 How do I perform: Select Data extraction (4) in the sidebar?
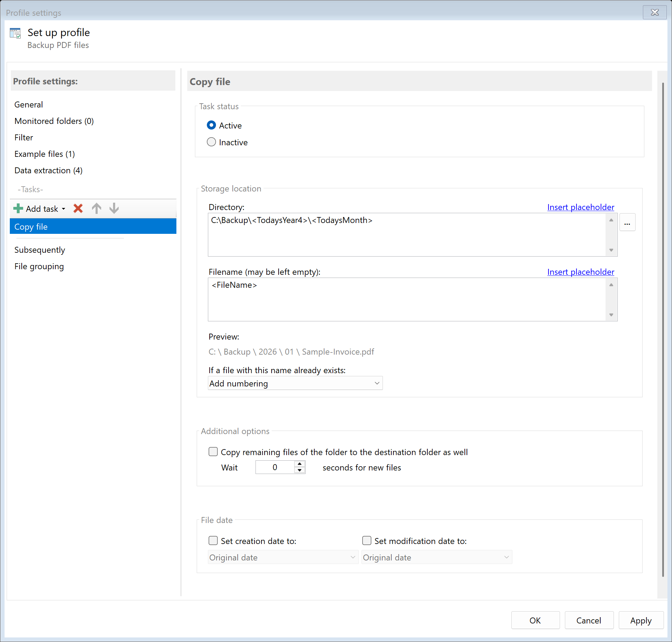coord(48,170)
